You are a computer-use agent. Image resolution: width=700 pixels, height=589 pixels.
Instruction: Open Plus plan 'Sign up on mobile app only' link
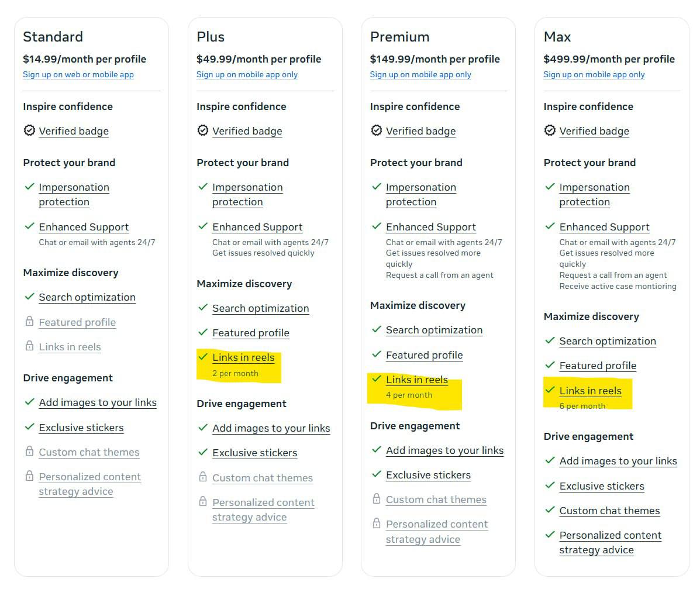click(x=247, y=75)
